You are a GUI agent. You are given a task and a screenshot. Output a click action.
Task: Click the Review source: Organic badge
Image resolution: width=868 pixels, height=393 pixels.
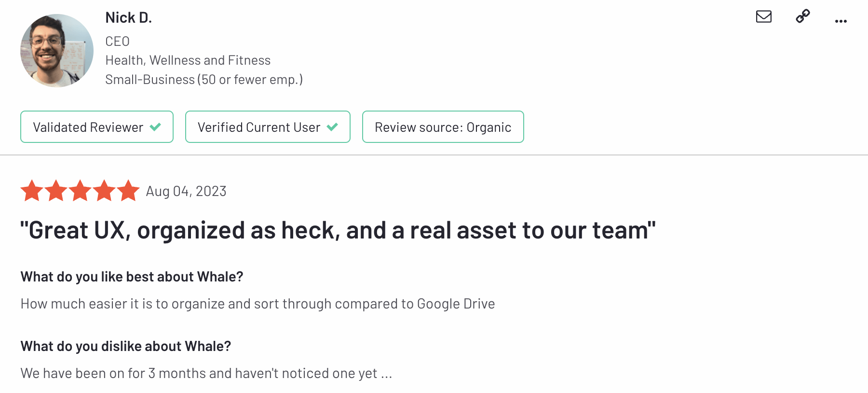pos(443,127)
